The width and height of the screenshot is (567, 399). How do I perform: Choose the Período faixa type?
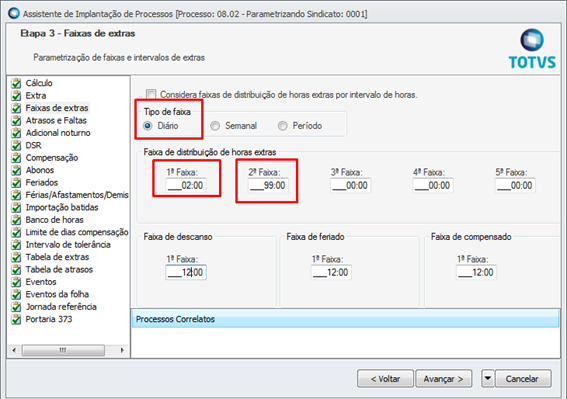282,126
